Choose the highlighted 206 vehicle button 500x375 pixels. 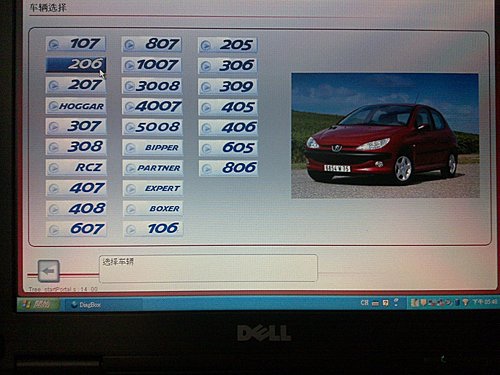[x=76, y=64]
